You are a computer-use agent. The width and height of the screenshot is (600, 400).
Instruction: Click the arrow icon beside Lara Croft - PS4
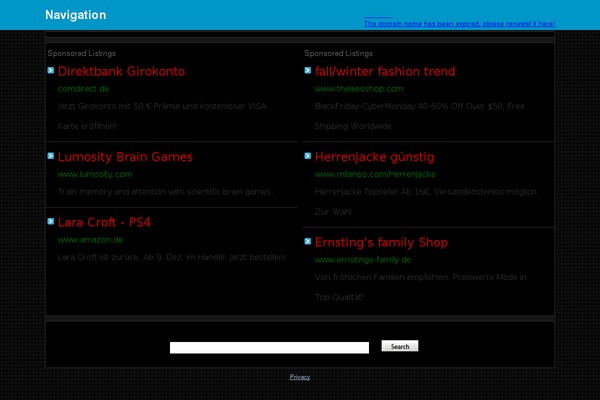(51, 221)
